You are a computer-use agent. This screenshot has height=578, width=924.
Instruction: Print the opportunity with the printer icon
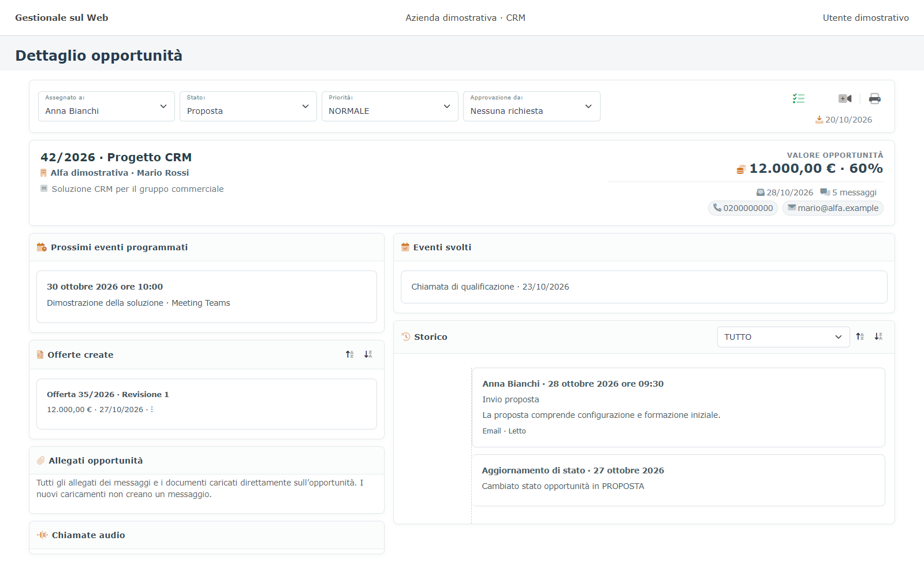click(875, 99)
